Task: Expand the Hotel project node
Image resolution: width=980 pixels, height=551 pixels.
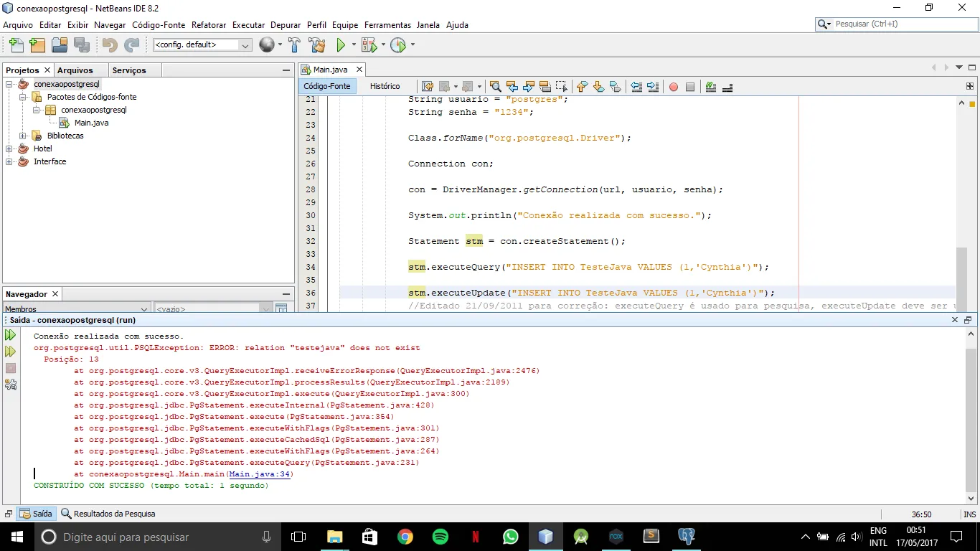Action: 9,149
